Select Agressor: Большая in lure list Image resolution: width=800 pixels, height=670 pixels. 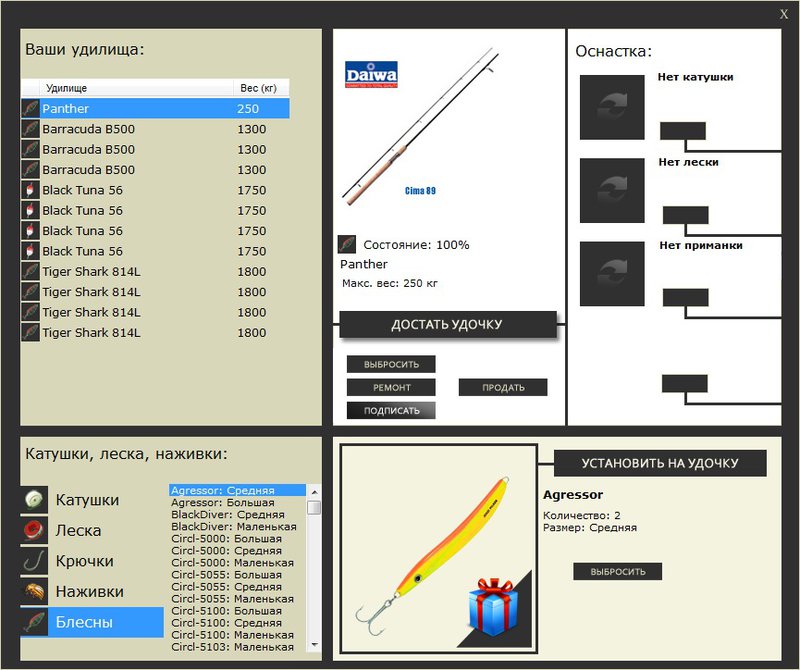click(238, 503)
